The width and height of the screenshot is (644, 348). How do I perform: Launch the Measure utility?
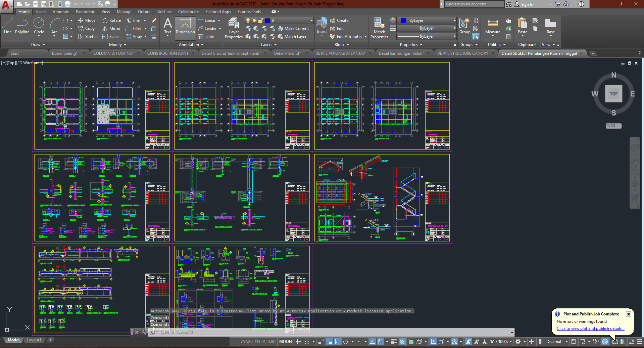tap(493, 26)
